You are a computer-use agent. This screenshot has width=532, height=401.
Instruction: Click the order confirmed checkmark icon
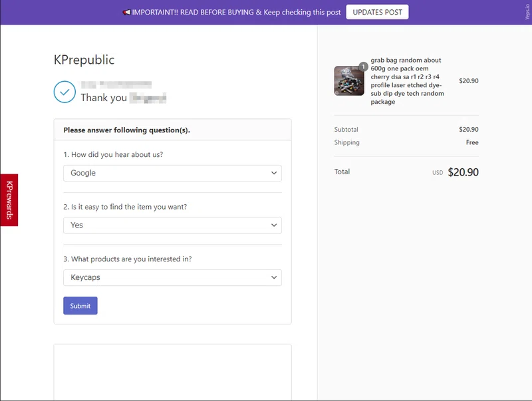(65, 92)
